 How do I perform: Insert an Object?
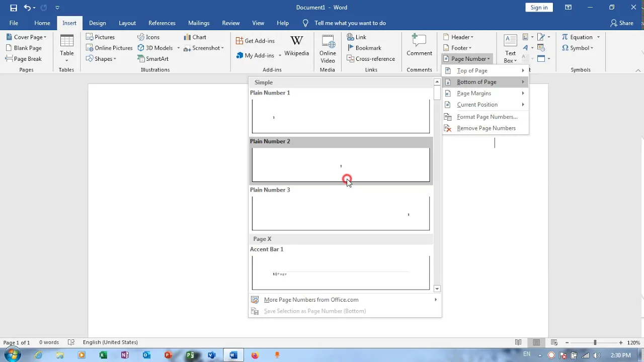pyautogui.click(x=543, y=59)
